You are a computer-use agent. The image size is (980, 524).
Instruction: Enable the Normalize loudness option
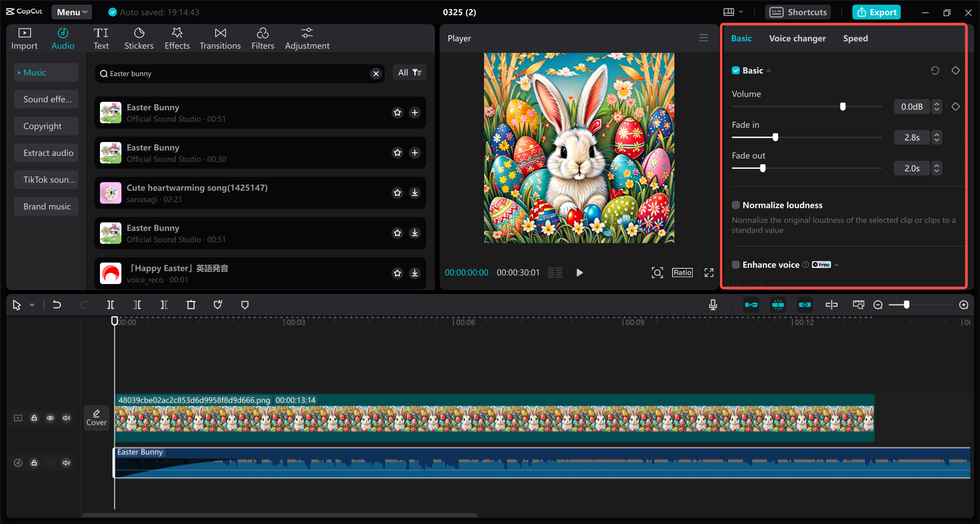[736, 205]
